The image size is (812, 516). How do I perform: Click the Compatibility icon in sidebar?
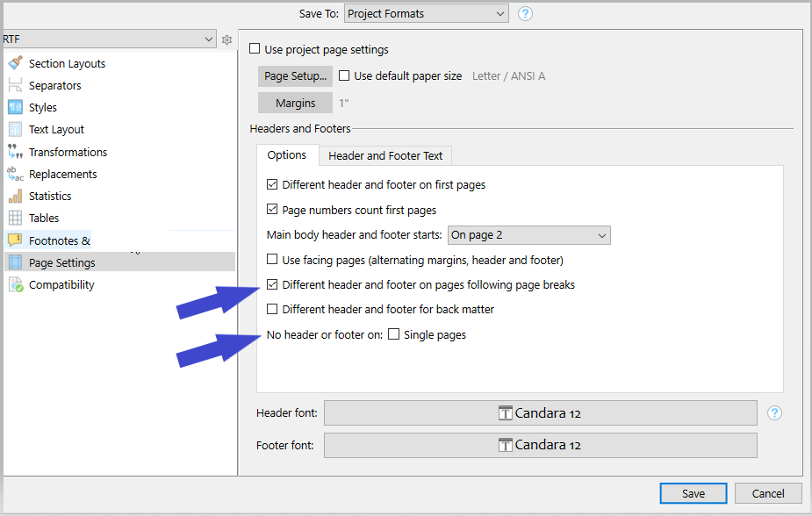(x=15, y=284)
